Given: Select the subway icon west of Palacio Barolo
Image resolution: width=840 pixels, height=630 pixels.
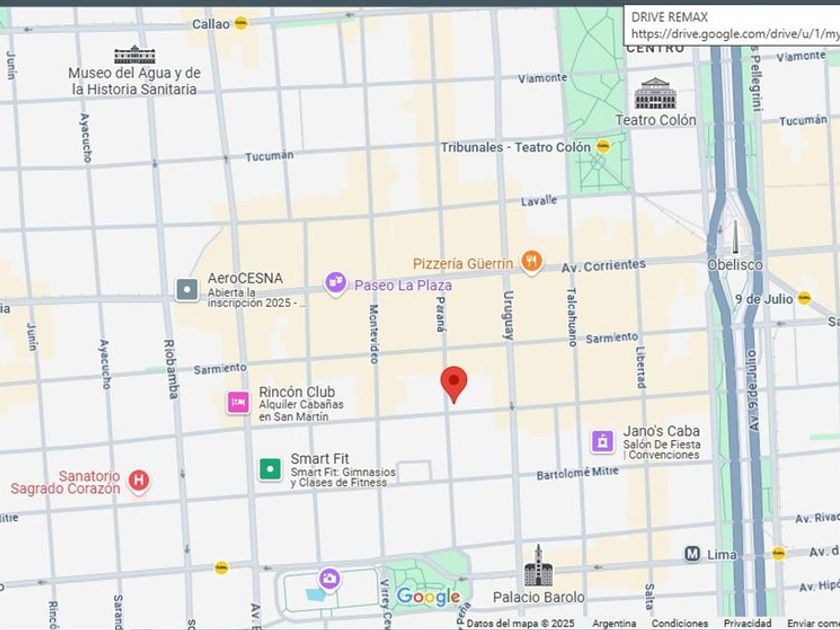Looking at the screenshot, I should coord(221,568).
